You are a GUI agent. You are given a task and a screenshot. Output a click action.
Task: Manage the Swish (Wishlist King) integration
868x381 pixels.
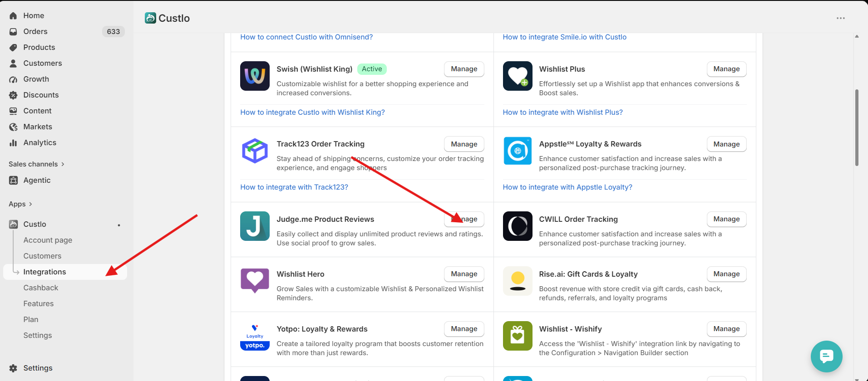click(x=464, y=69)
